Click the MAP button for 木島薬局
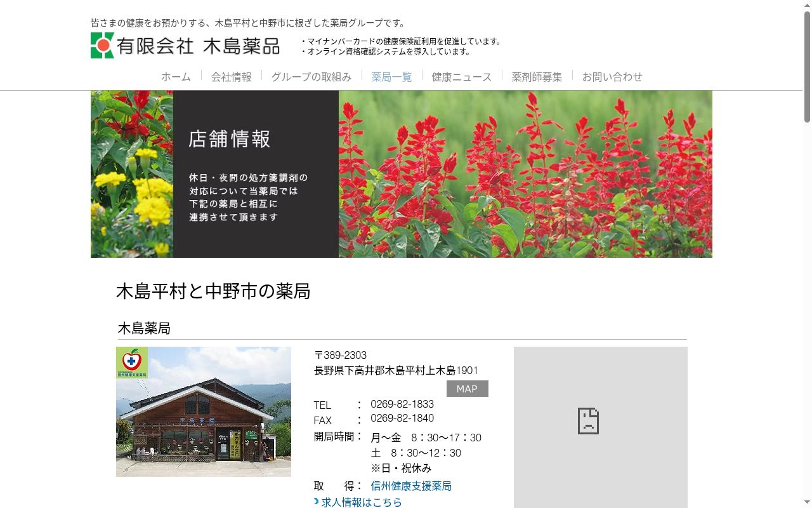The height and width of the screenshot is (508, 812). point(467,389)
